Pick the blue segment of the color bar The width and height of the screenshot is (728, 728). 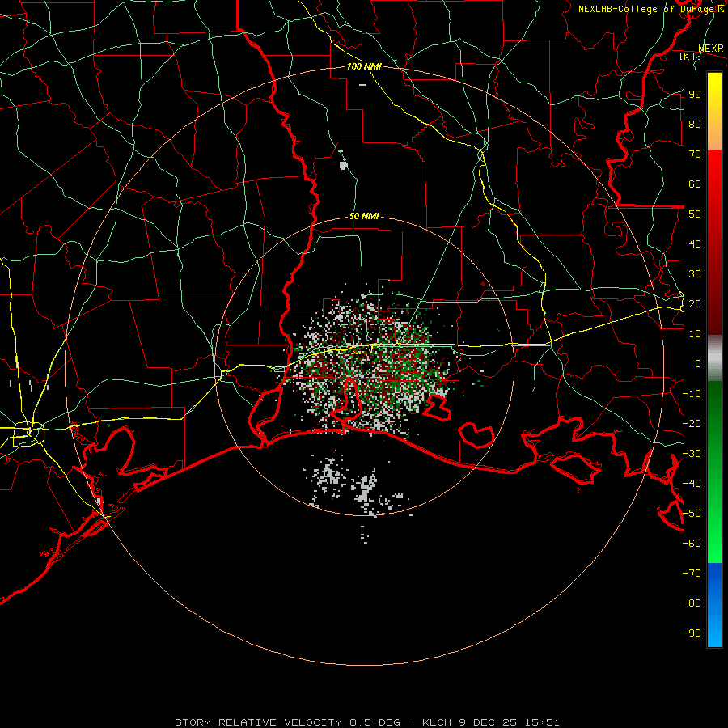(714, 604)
